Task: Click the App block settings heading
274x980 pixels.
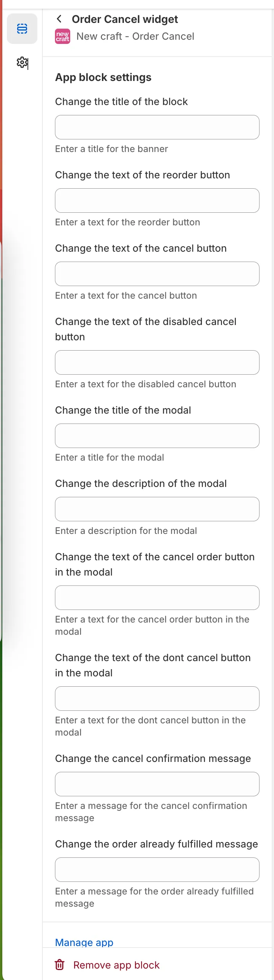Action: 103,77
